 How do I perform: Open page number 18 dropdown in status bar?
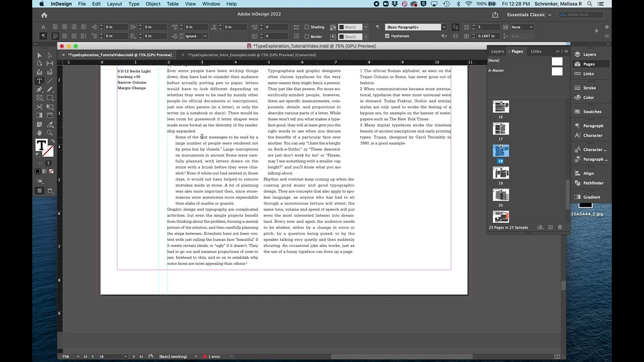tap(125, 356)
